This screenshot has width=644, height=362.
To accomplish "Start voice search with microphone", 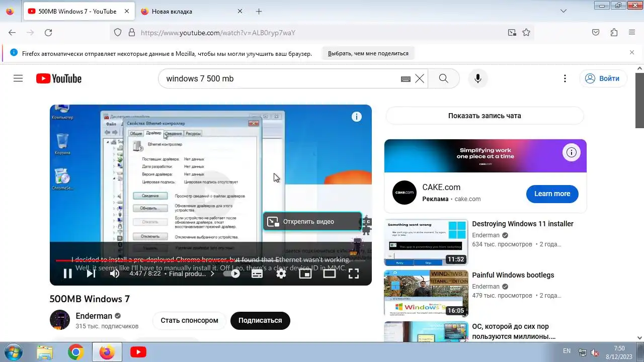I will click(478, 78).
